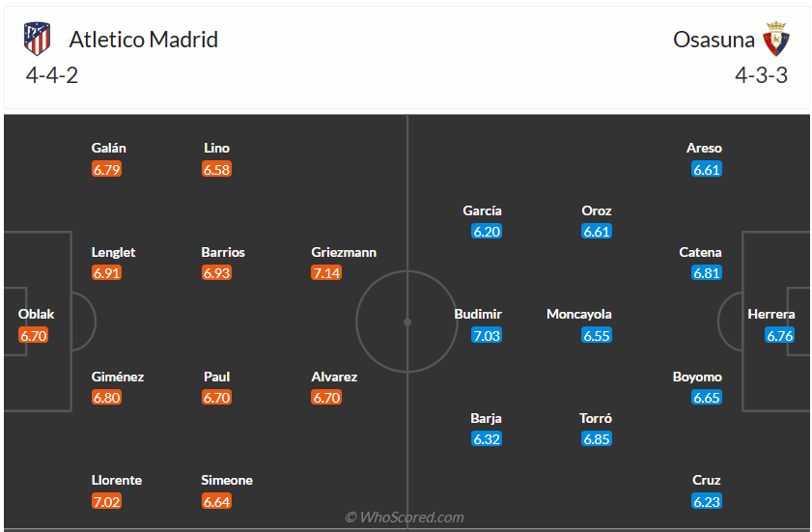The width and height of the screenshot is (812, 532).
Task: Click goalkeeper Herrera's name
Action: tap(771, 314)
